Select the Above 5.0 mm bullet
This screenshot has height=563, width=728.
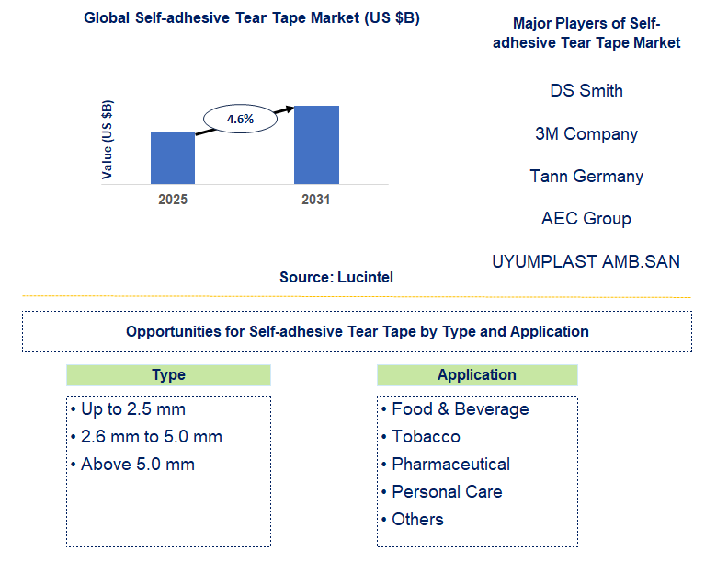point(132,465)
